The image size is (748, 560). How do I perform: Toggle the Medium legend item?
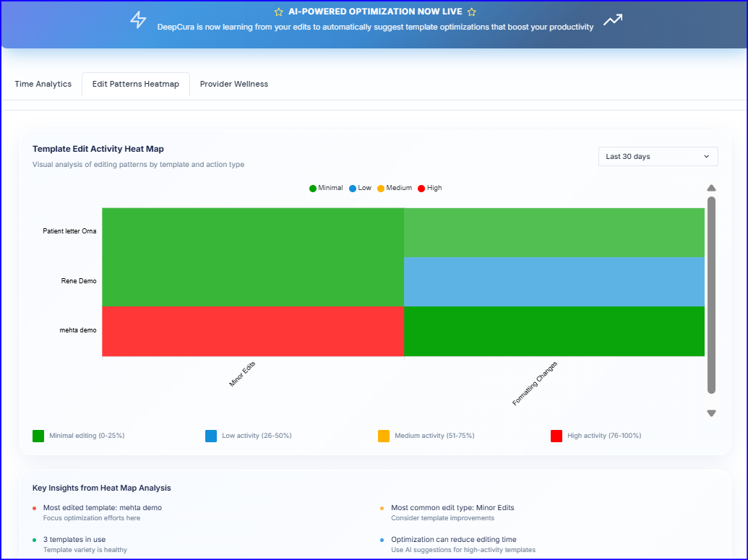pos(395,188)
